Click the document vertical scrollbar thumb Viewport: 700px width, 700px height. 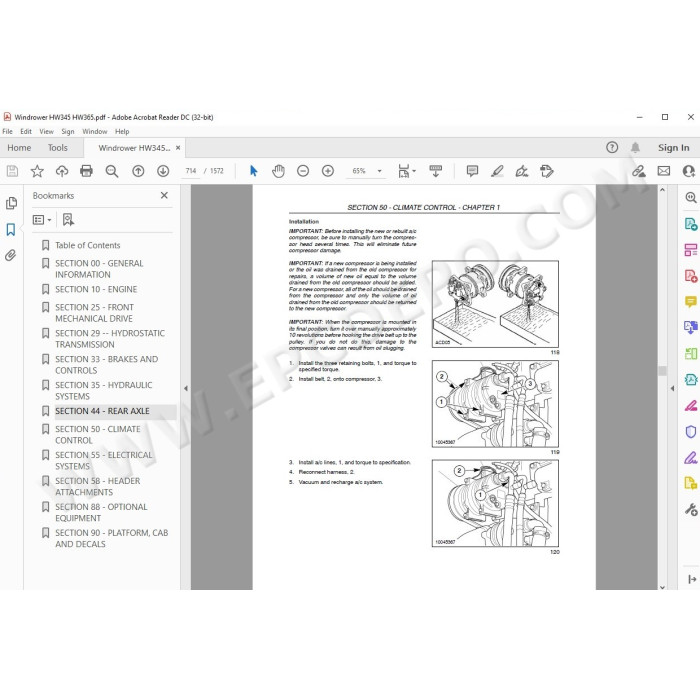[662, 371]
